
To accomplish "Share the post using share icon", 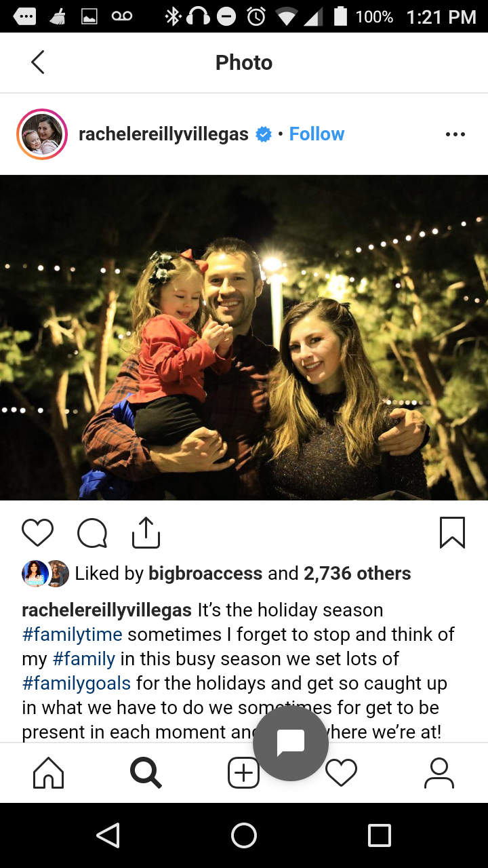I will (146, 533).
